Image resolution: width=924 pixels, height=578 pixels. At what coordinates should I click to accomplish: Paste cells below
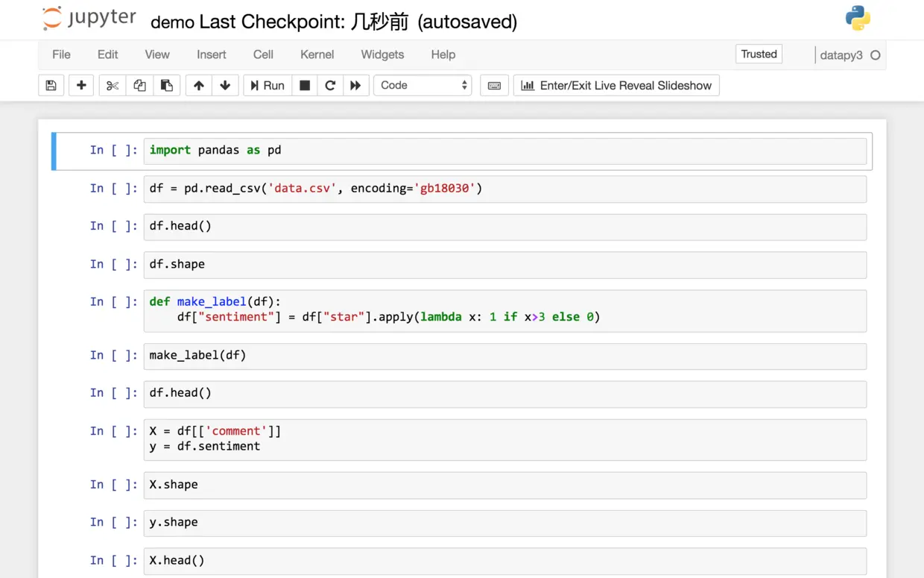tap(167, 85)
